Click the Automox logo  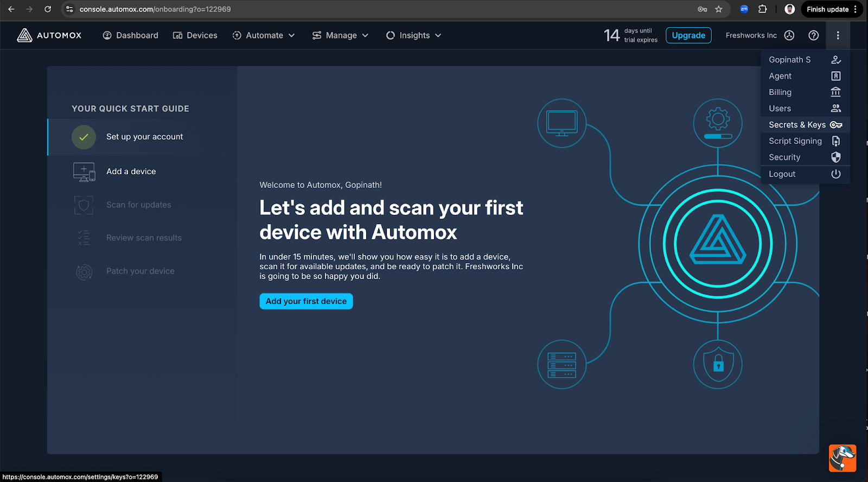click(x=49, y=35)
